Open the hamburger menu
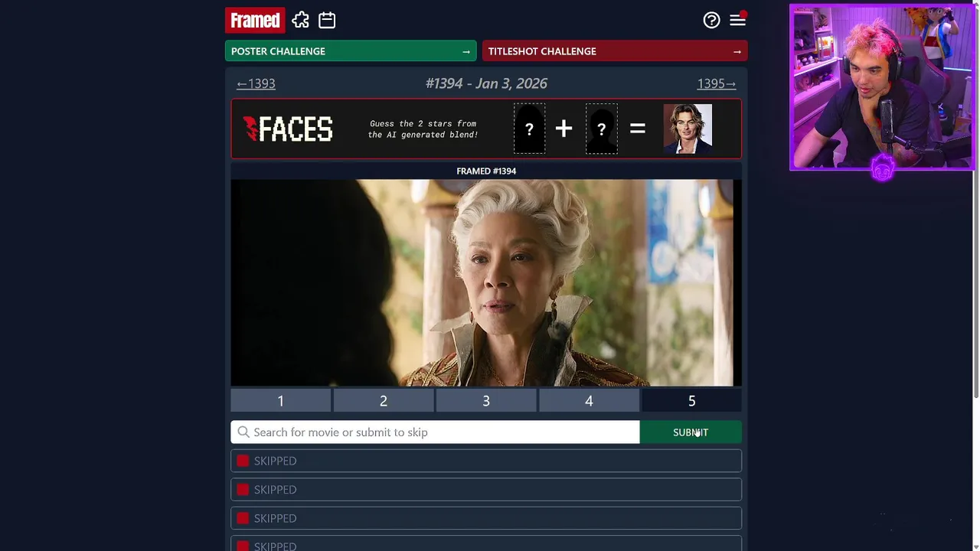The width and height of the screenshot is (980, 551). pyautogui.click(x=737, y=20)
